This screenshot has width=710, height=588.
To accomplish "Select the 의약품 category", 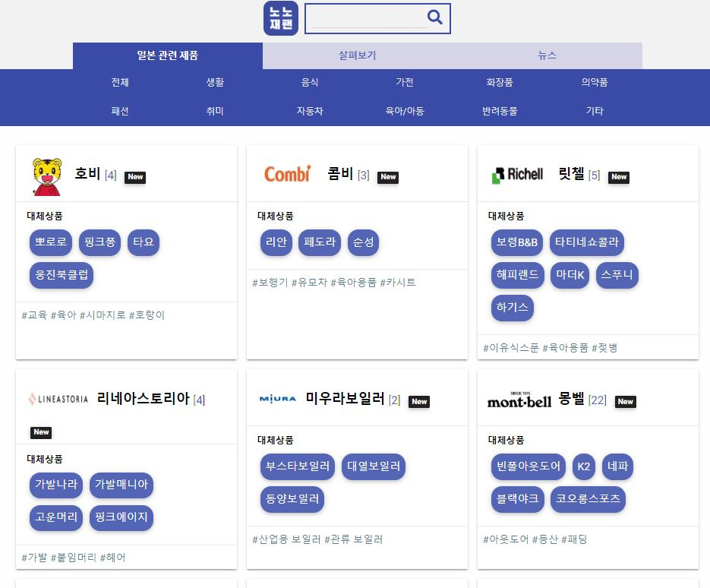I will click(595, 82).
